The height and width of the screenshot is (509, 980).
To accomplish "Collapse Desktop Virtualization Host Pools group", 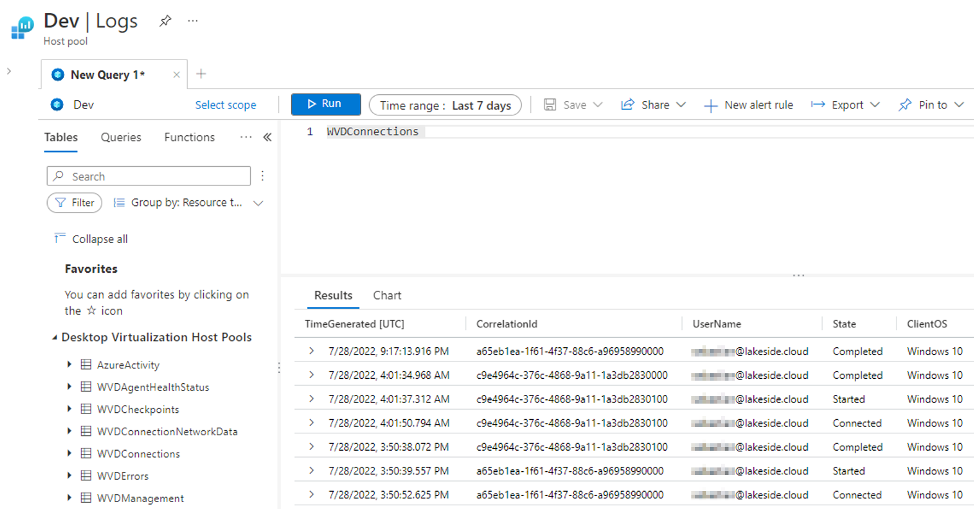I will [55, 337].
